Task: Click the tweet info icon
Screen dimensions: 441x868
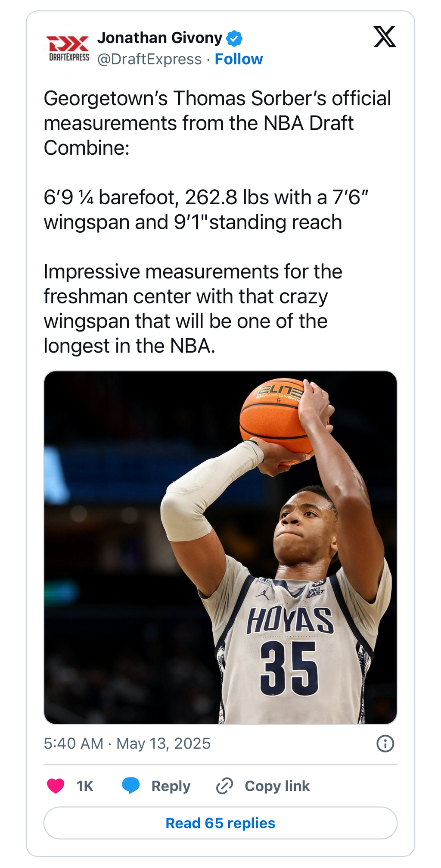Action: coord(385,743)
